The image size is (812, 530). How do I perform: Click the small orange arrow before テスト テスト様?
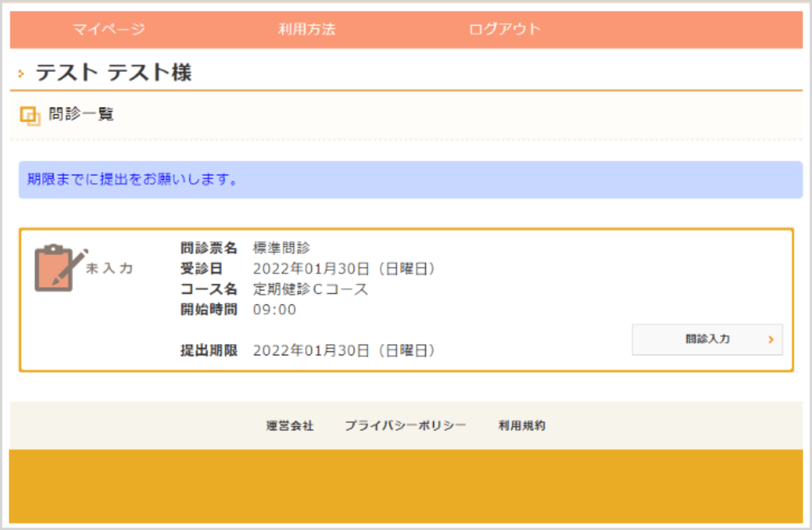point(22,72)
